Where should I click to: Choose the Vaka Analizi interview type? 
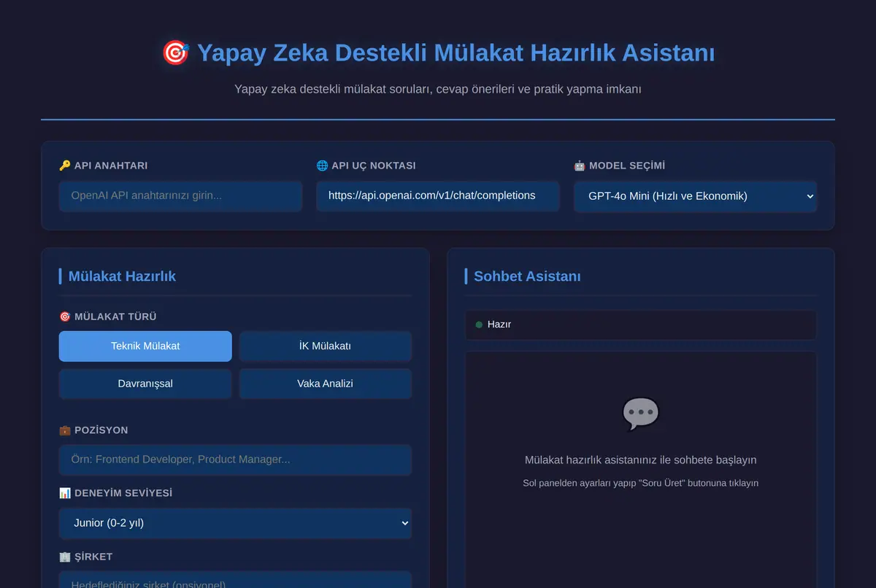pos(326,384)
